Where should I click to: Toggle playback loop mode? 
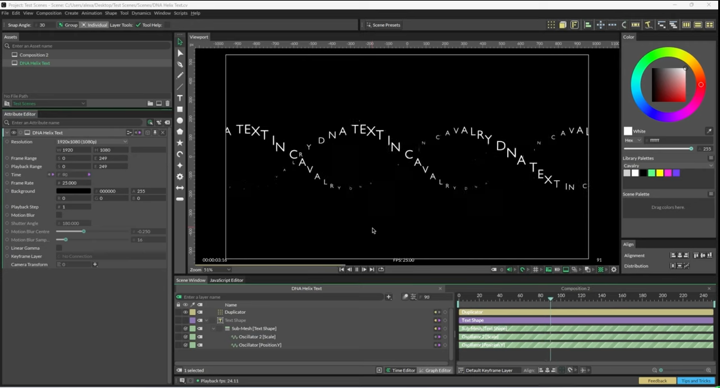(x=381, y=270)
